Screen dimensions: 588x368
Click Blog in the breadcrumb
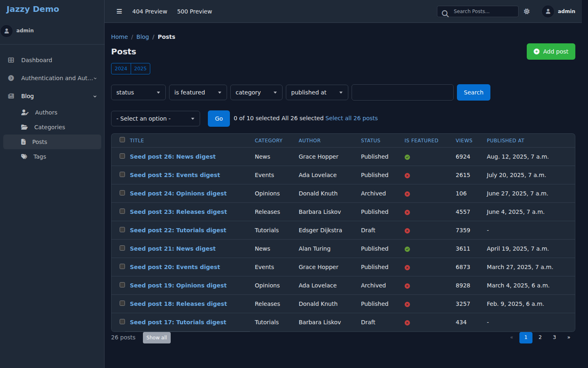[x=143, y=37]
